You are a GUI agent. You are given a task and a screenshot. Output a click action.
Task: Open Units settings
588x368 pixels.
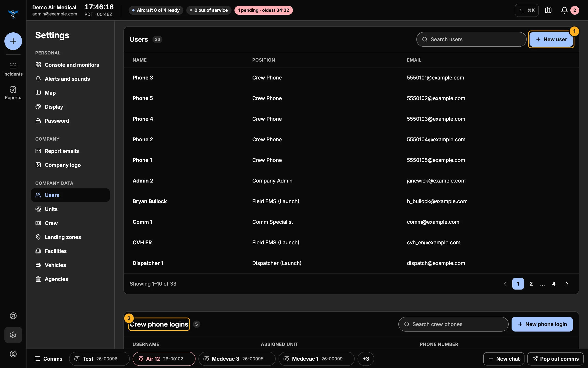pyautogui.click(x=70, y=209)
